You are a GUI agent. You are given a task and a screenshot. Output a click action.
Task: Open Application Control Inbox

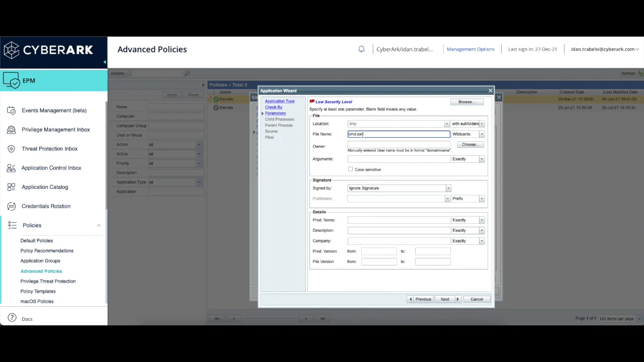pos(51,168)
